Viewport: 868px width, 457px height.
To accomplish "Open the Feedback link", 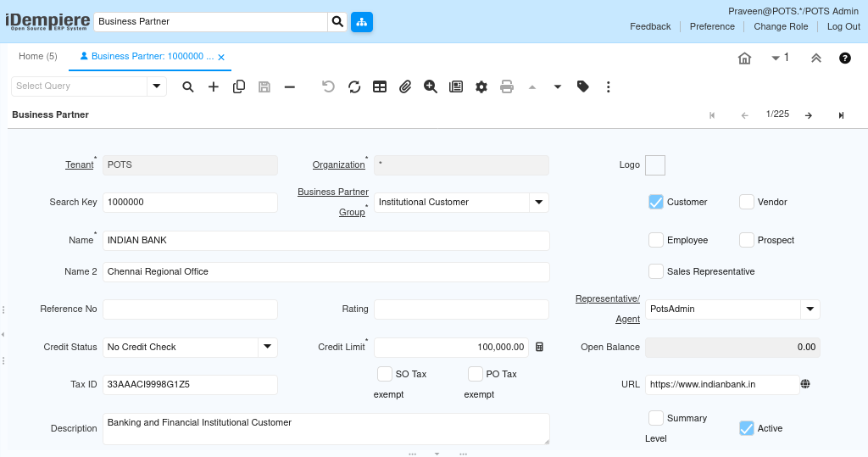I will 650,26.
